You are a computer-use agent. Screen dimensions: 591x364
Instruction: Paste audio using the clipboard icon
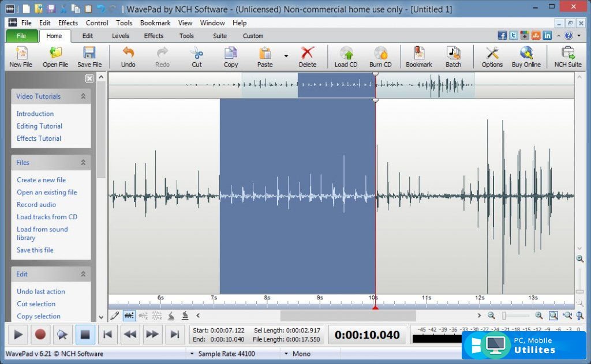click(265, 57)
